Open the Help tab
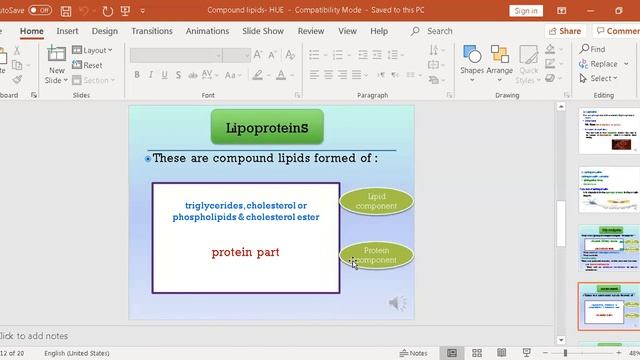This screenshot has height=360, width=640. 379,31
